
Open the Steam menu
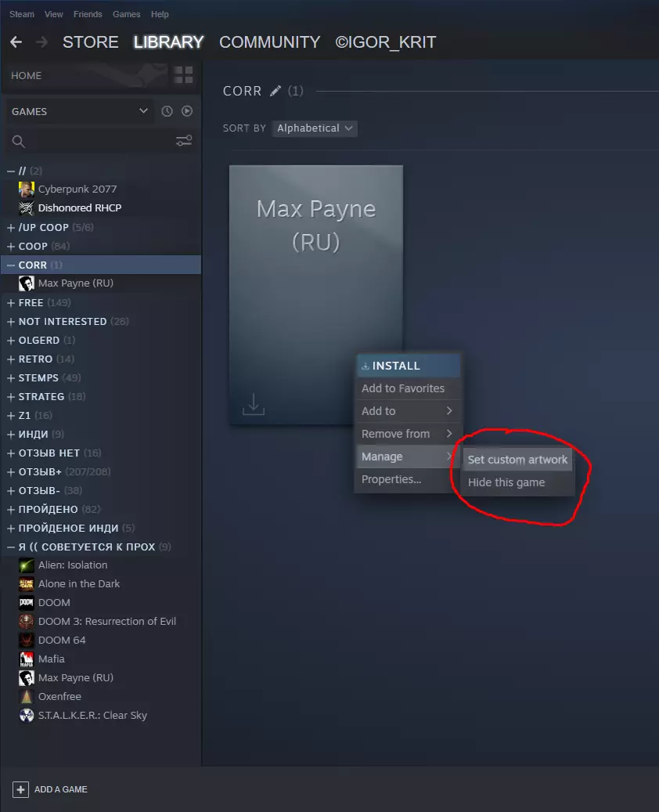click(22, 15)
